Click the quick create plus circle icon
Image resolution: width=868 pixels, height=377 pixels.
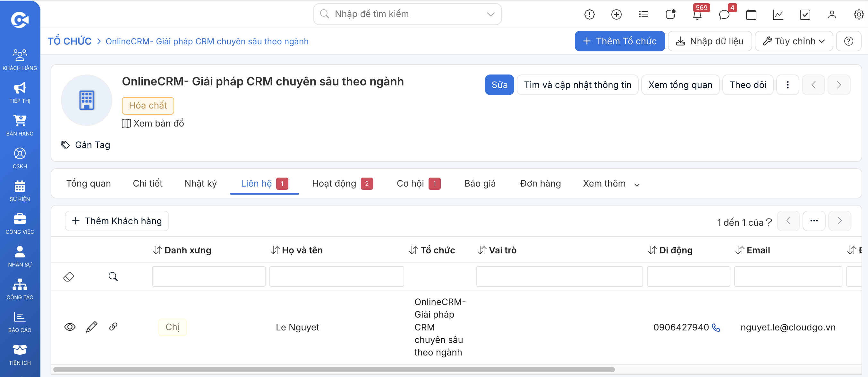(616, 14)
